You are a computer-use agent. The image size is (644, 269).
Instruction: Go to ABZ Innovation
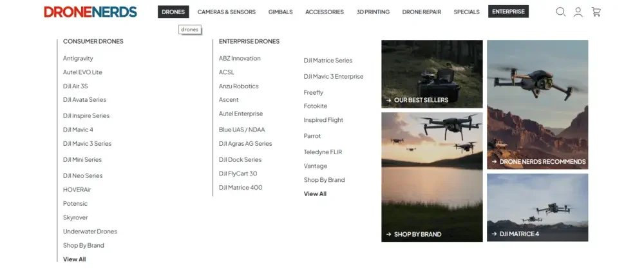(240, 59)
